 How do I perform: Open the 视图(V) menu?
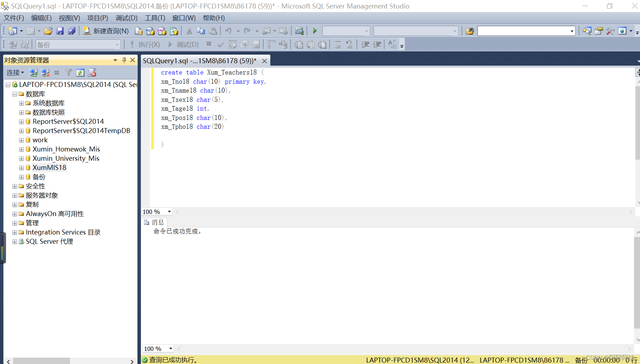pyautogui.click(x=70, y=18)
